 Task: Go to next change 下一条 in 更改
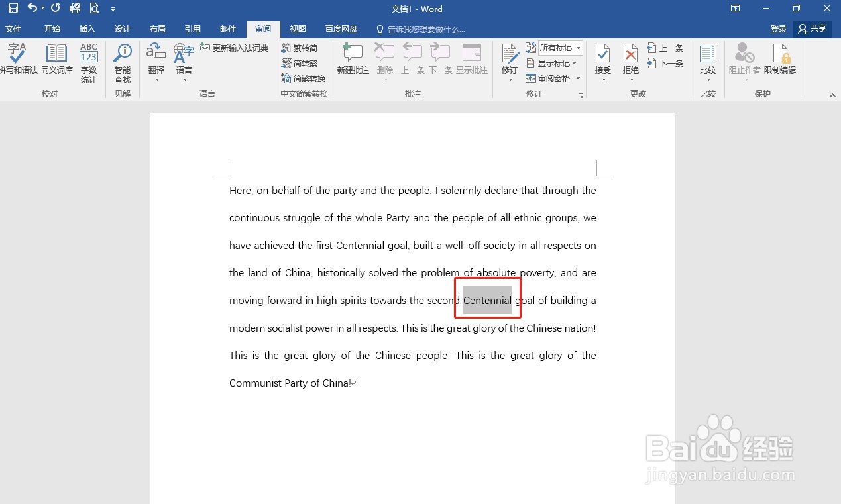tap(665, 63)
